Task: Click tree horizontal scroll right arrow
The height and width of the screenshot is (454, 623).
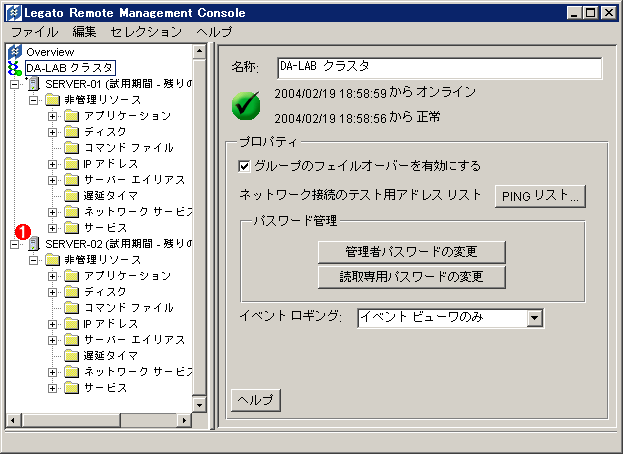Action: 184,420
